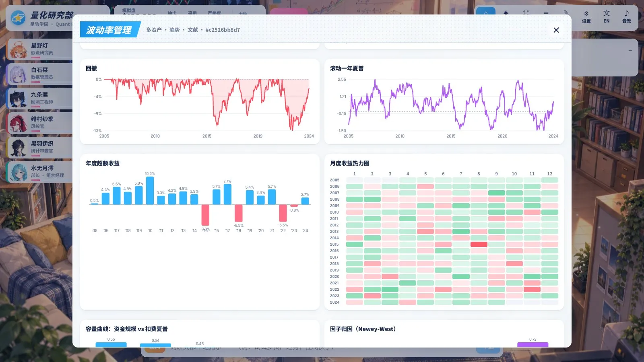Click the 多资产 tag in the header
This screenshot has width=644, height=362.
click(154, 30)
